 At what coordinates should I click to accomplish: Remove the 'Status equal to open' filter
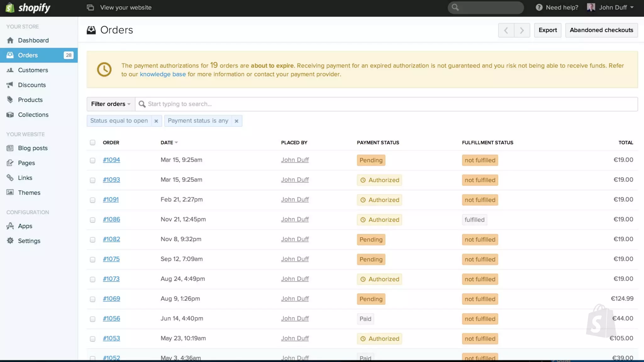[x=156, y=121]
